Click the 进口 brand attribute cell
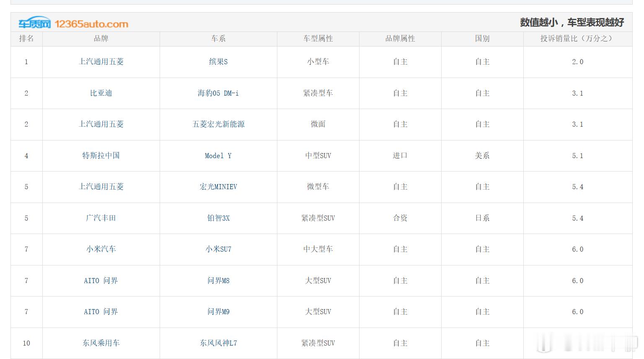The width and height of the screenshot is (644, 359). tap(400, 156)
